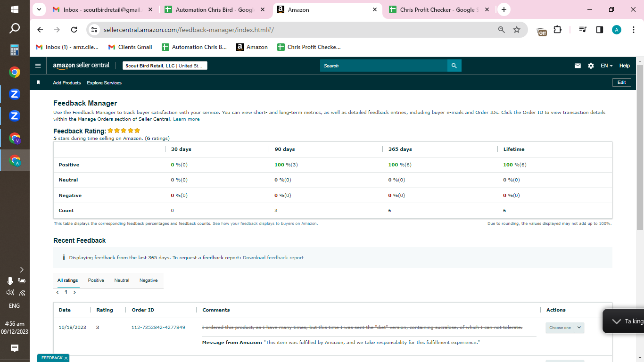
Task: Switch to Automation Chris Bird browser tab
Action: pyautogui.click(x=215, y=9)
